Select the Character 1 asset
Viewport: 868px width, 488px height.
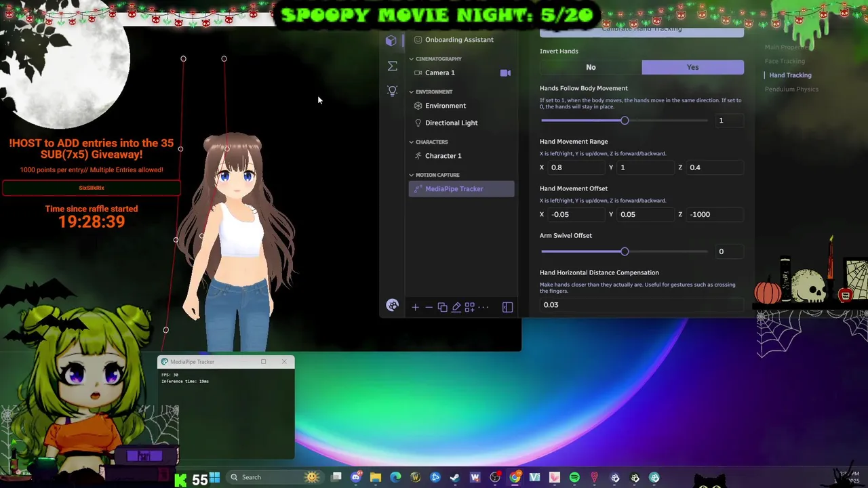461,156
